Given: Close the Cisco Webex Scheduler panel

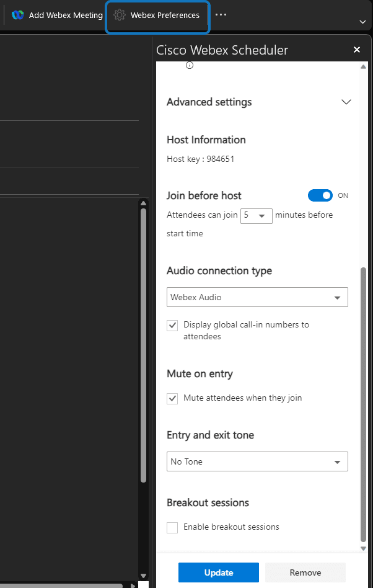Looking at the screenshot, I should pyautogui.click(x=357, y=50).
